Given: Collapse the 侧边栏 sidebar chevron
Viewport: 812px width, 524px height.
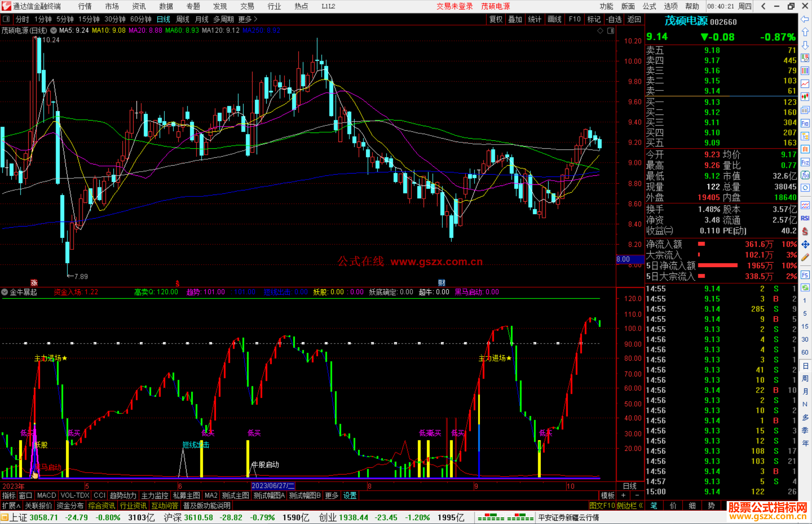Looking at the screenshot, I should (641, 506).
